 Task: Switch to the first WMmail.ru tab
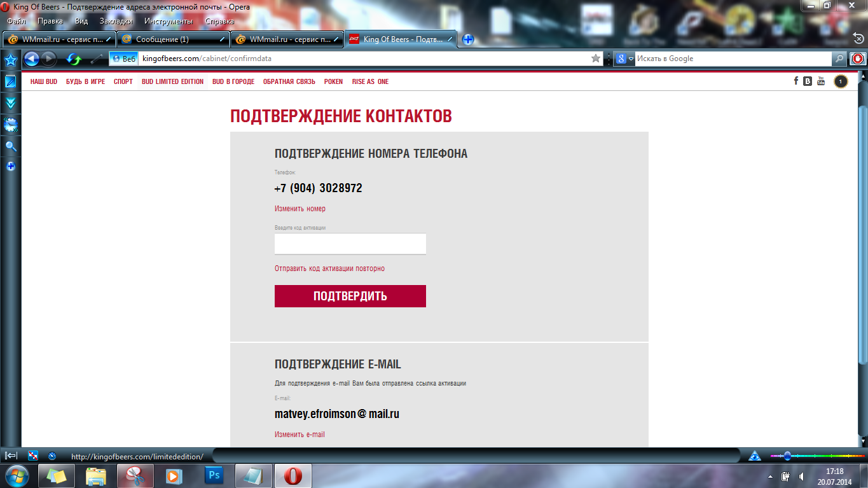pyautogui.click(x=59, y=39)
